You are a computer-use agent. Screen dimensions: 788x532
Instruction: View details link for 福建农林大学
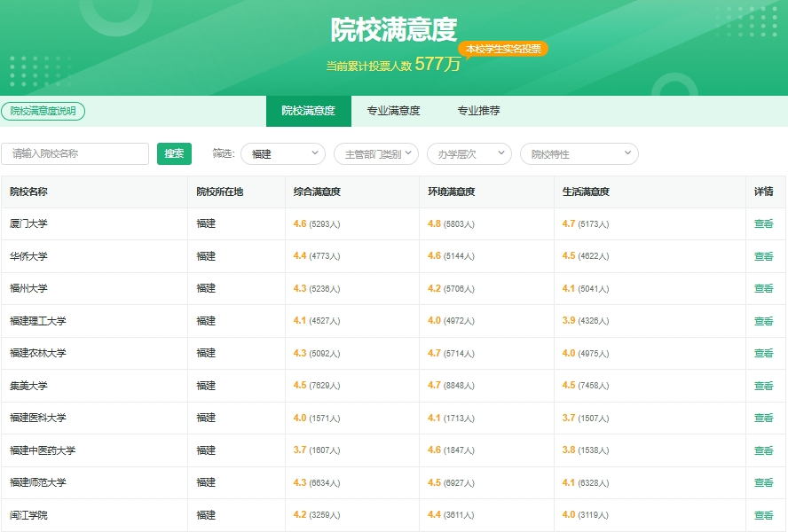pos(764,354)
